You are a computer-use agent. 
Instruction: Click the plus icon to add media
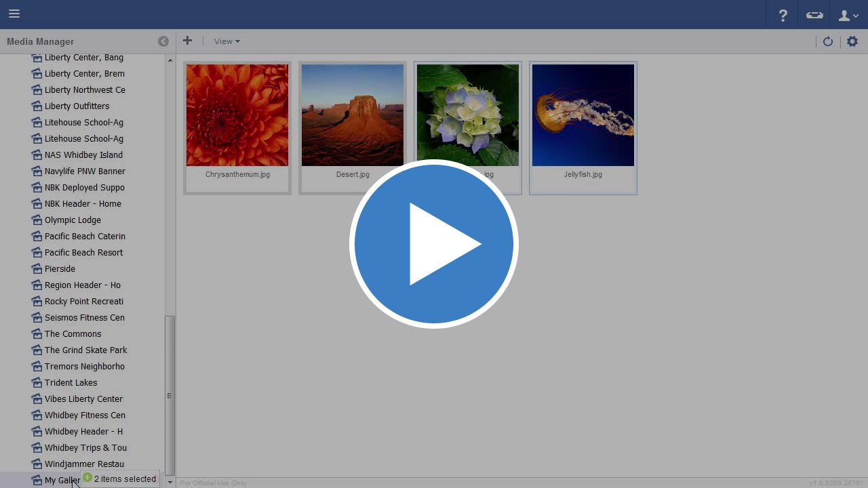pyautogui.click(x=188, y=41)
